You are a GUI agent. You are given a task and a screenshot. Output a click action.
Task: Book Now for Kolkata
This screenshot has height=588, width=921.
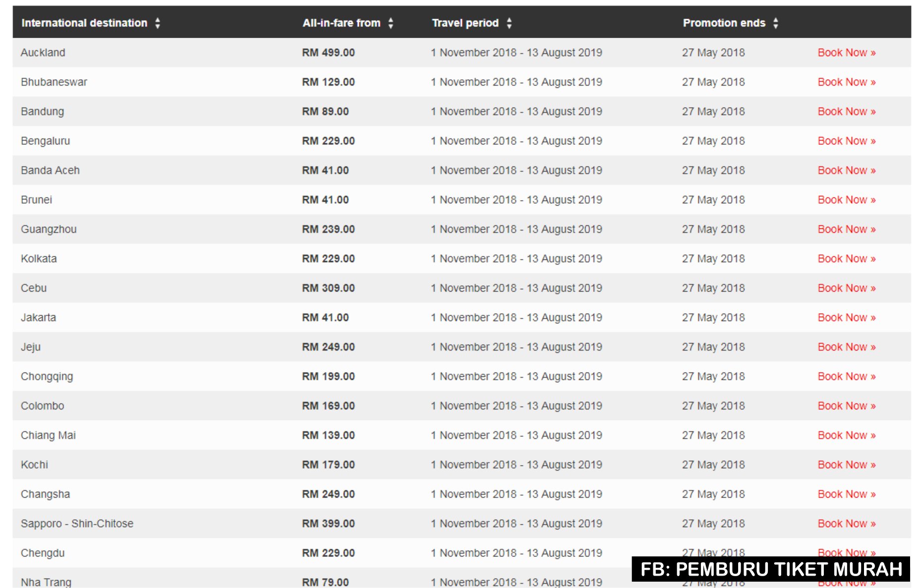847,258
